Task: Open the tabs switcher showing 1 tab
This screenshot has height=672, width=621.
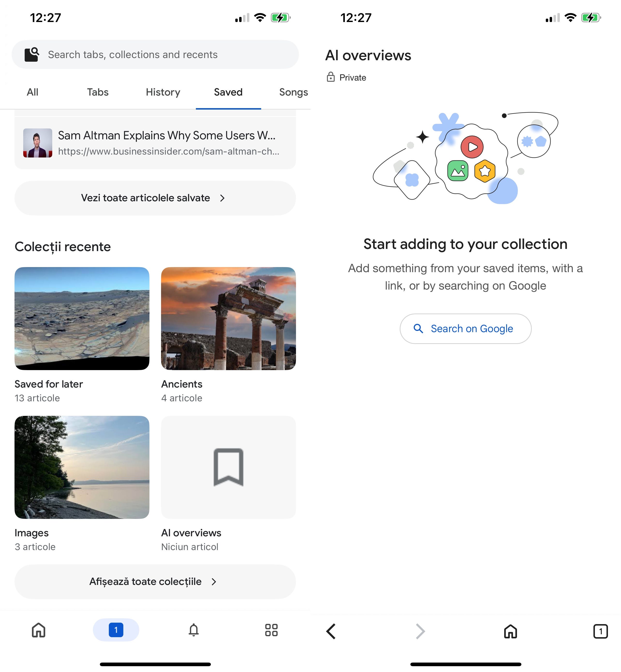Action: tap(116, 630)
